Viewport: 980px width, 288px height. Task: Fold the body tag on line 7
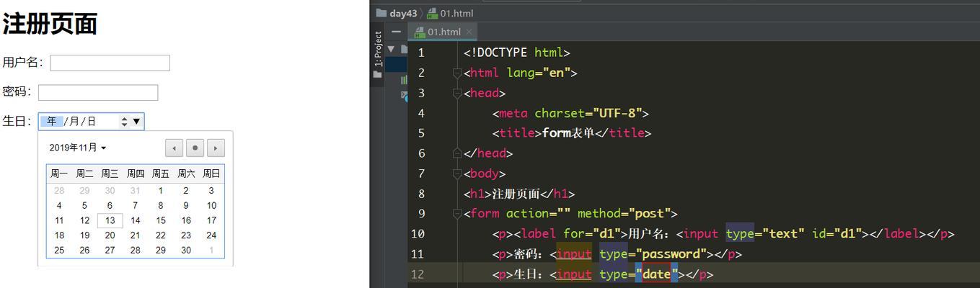tap(456, 174)
